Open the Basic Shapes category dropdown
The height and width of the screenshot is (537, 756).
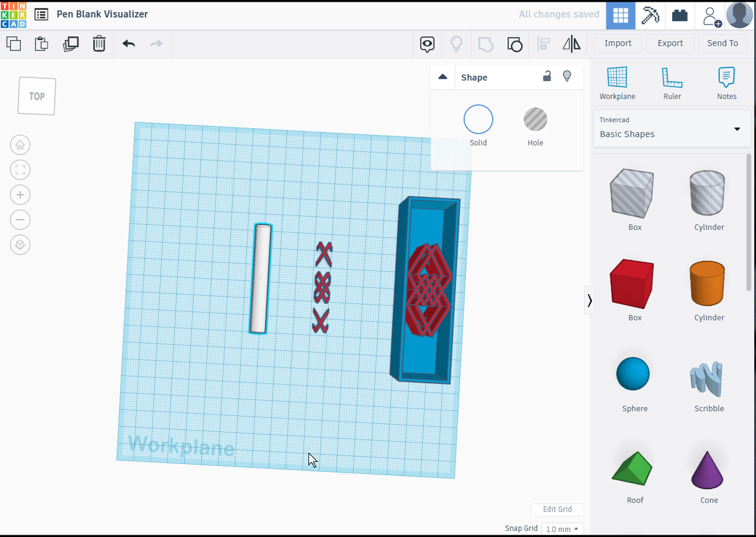(x=671, y=128)
